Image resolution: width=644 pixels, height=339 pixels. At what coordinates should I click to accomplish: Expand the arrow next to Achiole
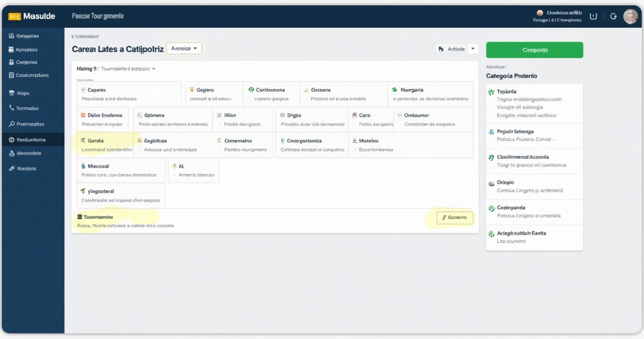point(473,49)
